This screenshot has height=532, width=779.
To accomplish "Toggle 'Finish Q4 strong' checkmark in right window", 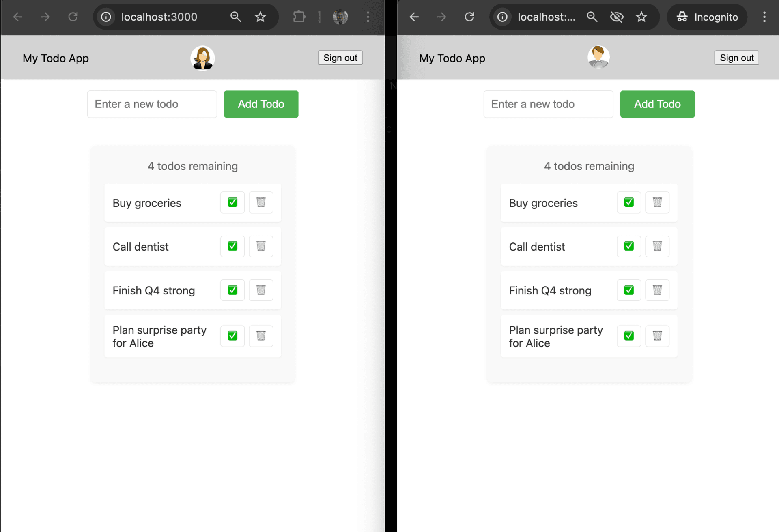I will (x=629, y=290).
